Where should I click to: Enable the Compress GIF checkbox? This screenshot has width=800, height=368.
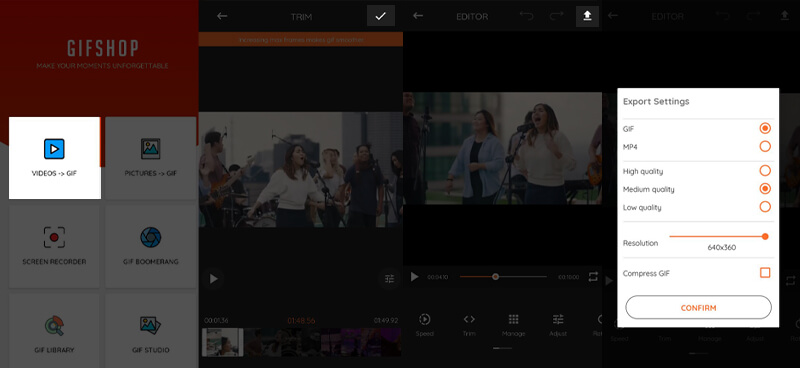[765, 273]
